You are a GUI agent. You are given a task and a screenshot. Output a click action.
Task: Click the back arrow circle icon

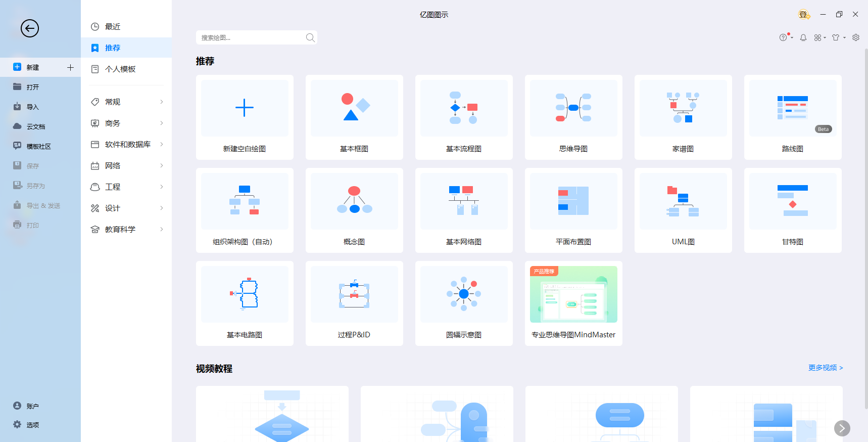pos(30,28)
